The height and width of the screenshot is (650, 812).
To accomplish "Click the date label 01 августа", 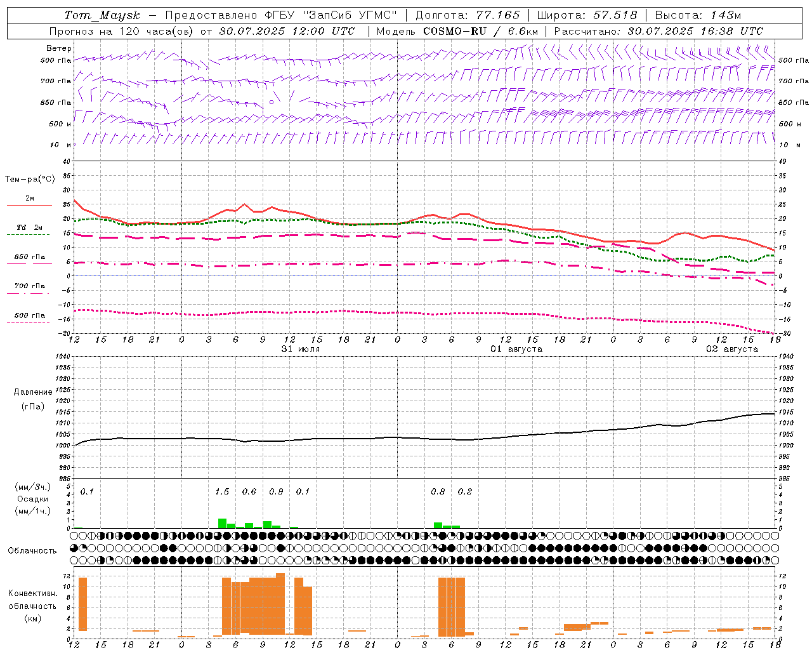I will click(516, 349).
